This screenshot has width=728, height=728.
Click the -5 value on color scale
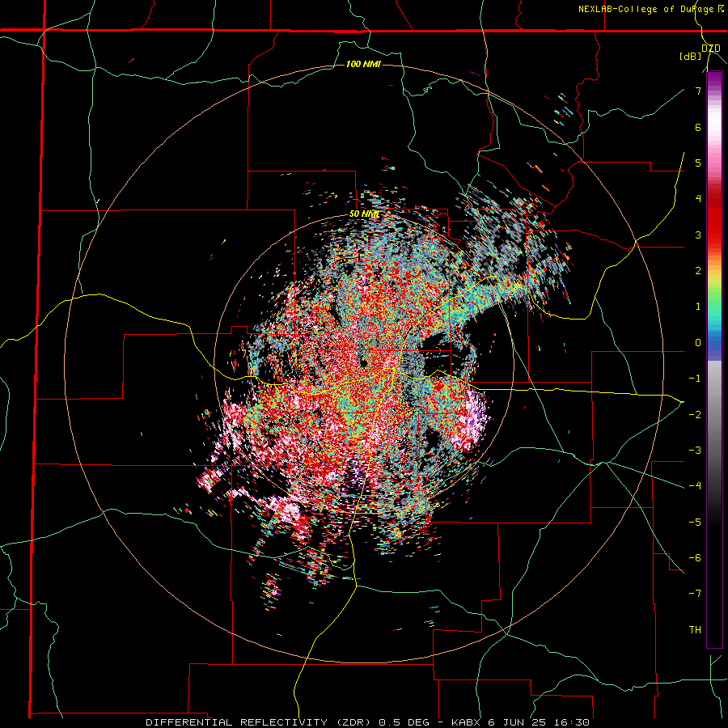click(695, 523)
